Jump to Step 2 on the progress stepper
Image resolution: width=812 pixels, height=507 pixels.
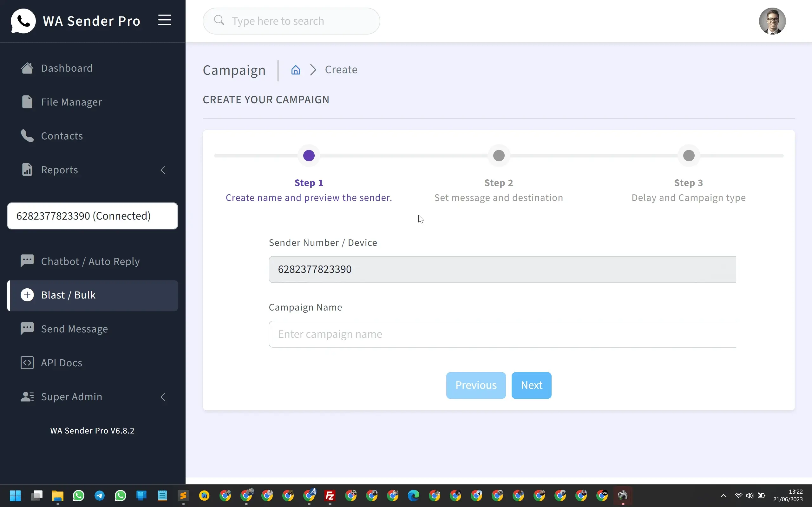pos(499,155)
